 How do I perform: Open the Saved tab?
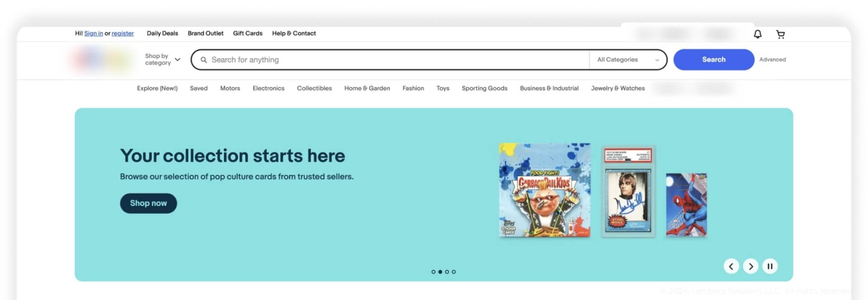198,88
